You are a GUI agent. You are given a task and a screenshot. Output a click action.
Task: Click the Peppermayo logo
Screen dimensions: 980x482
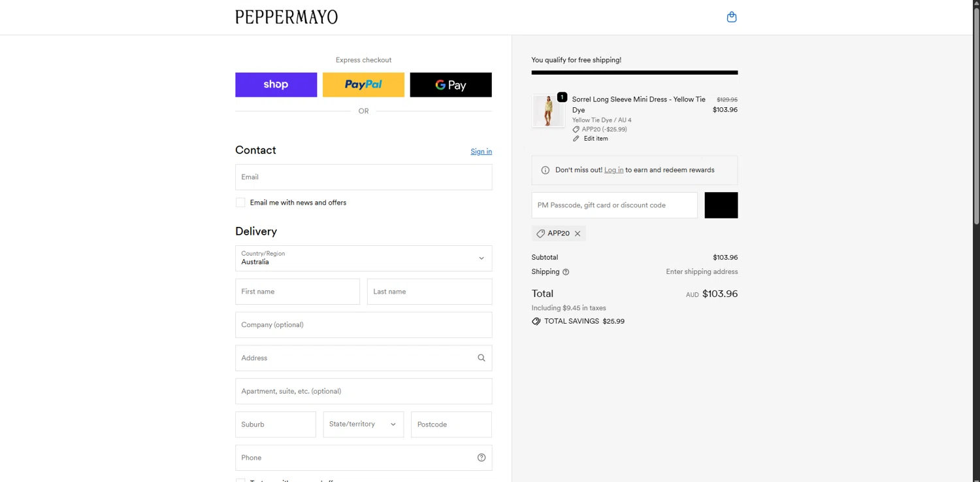point(286,17)
